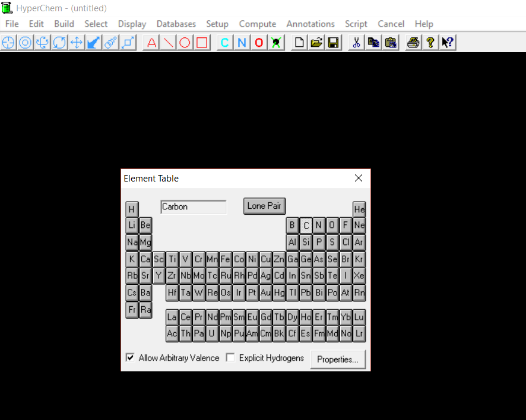Set default element to Carbon via toolbar C
The image size is (526, 420).
[x=225, y=43]
